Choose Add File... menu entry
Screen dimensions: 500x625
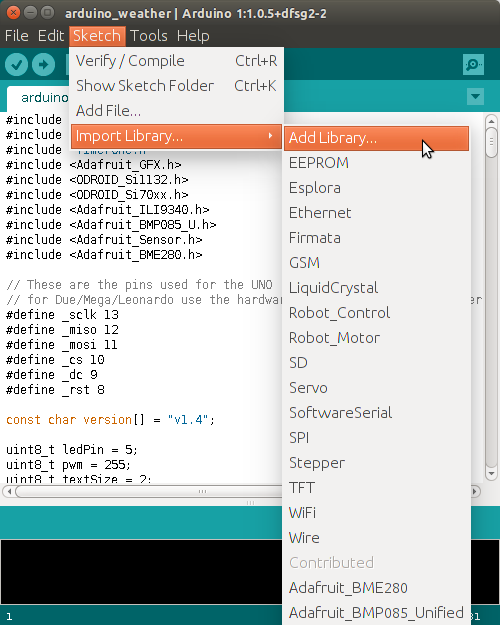pos(176,111)
